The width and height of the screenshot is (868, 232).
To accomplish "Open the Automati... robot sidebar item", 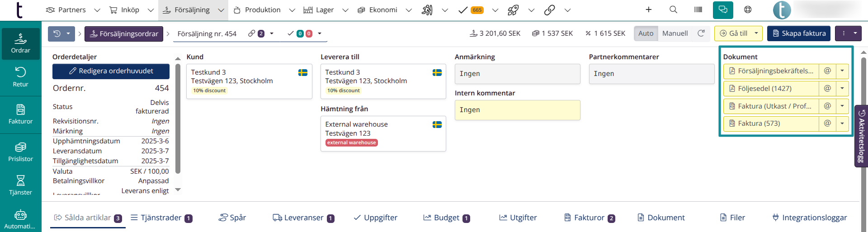I will tap(21, 219).
